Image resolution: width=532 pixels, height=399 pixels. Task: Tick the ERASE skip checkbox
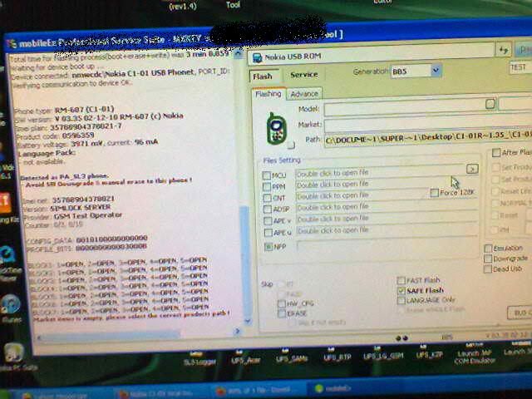coord(281,313)
